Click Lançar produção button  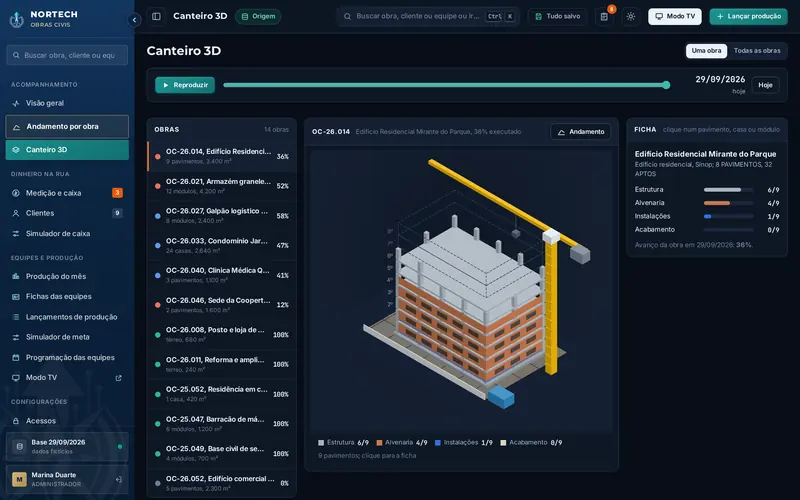[x=748, y=16]
